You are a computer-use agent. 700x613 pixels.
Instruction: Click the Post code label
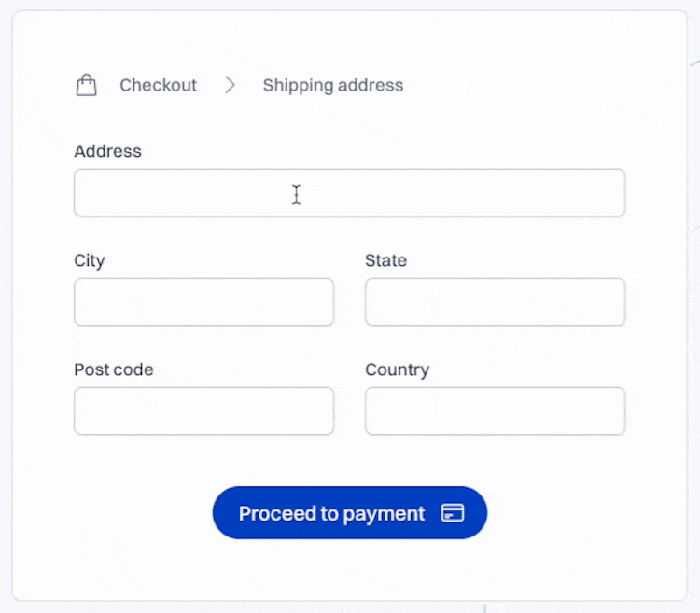pyautogui.click(x=114, y=369)
